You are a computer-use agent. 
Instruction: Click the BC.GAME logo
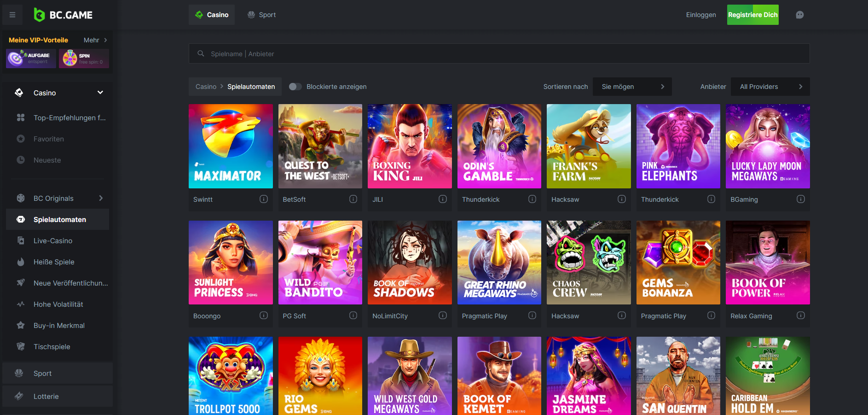click(63, 15)
